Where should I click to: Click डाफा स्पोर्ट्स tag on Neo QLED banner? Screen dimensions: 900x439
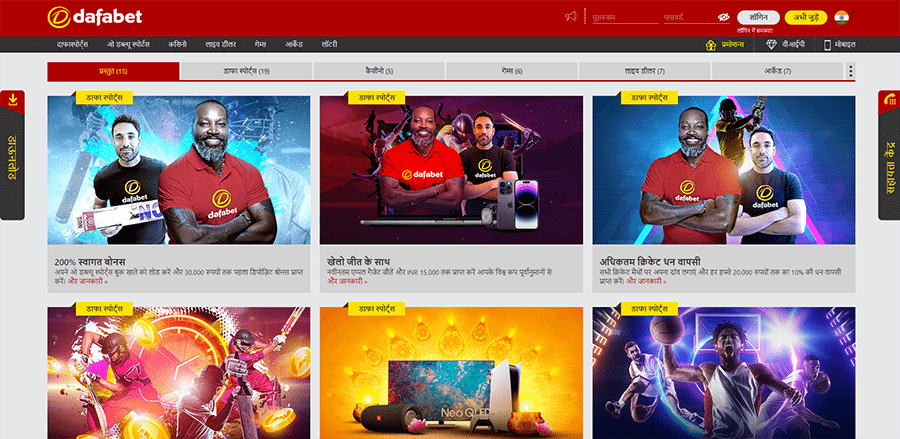pos(377,309)
